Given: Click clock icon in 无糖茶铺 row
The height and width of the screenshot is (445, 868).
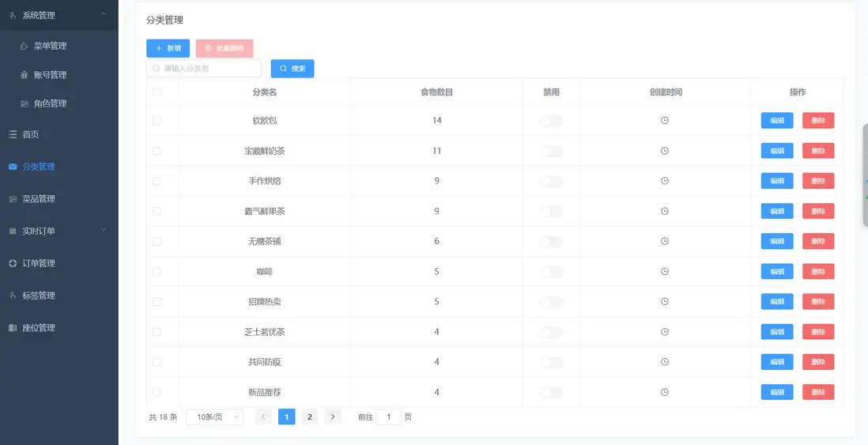Looking at the screenshot, I should (665, 241).
